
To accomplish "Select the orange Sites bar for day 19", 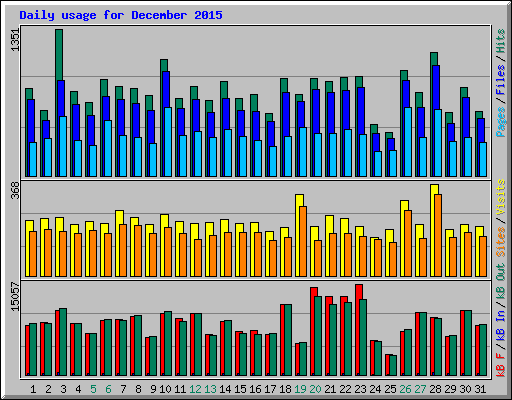I will click(x=303, y=241).
